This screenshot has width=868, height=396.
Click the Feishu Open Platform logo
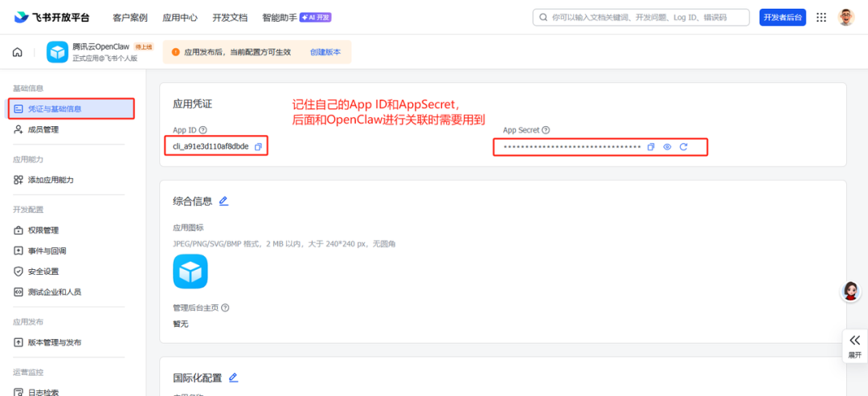point(51,17)
